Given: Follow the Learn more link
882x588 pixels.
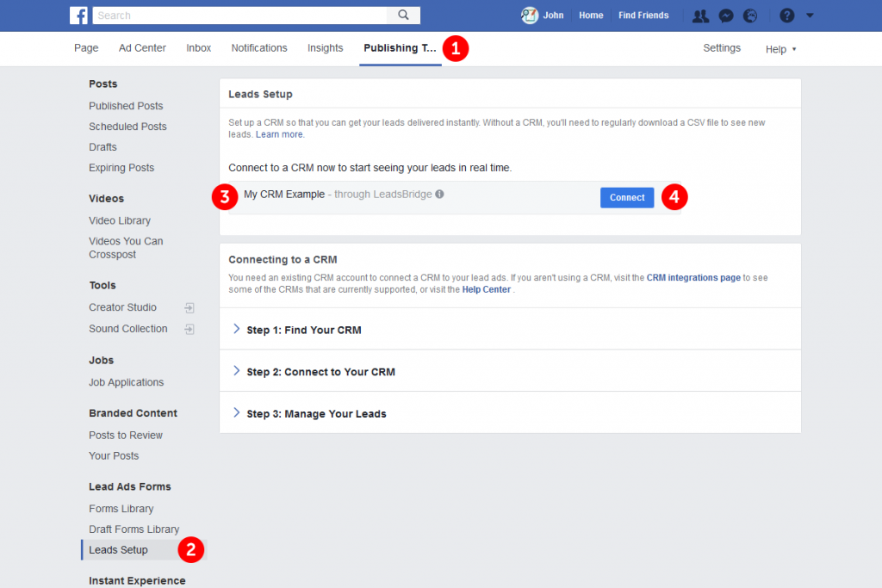Looking at the screenshot, I should (x=280, y=134).
